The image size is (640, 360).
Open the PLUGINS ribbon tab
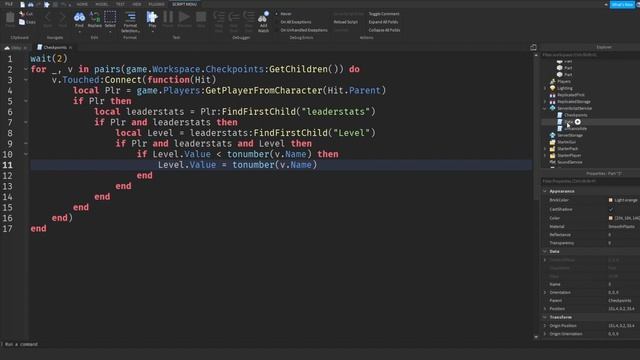point(156,4)
